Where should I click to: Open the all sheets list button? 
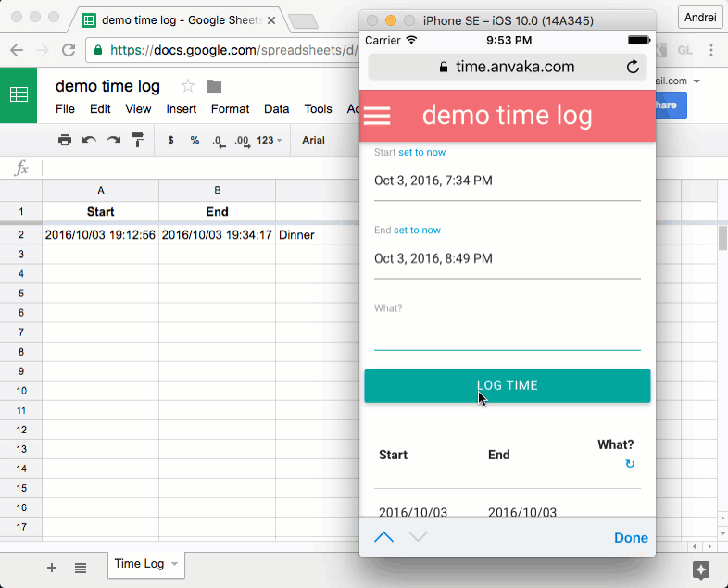click(81, 568)
